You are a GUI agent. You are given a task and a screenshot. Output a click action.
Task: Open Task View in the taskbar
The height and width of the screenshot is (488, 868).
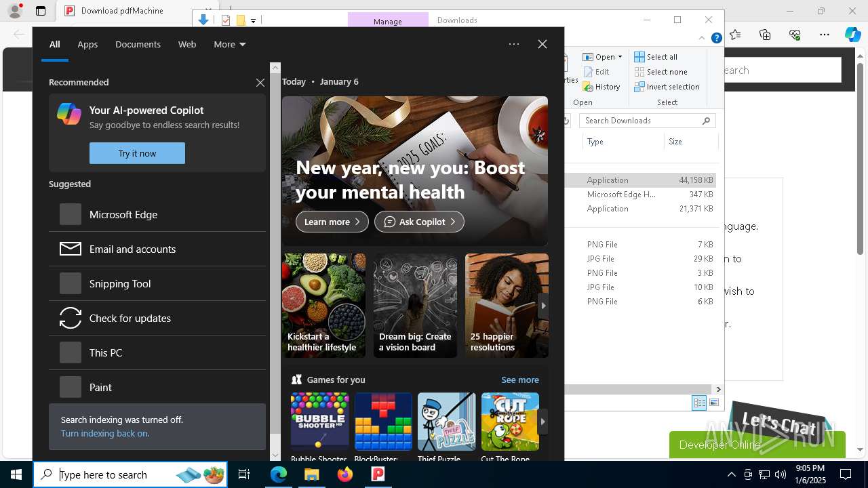[x=244, y=474]
